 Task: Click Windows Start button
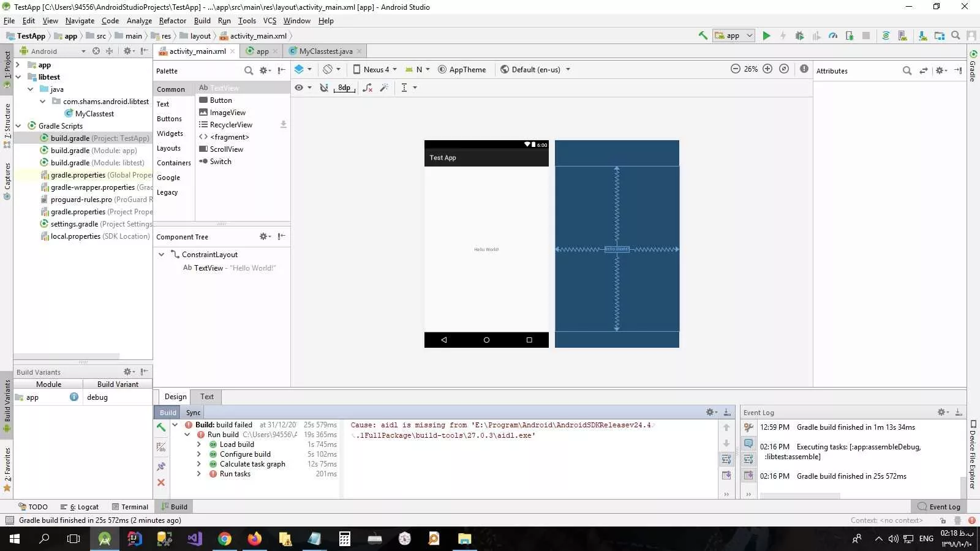(15, 539)
